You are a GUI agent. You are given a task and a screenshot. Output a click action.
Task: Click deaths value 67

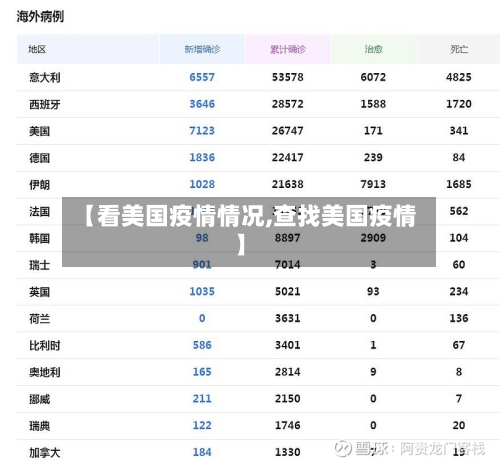[459, 345]
